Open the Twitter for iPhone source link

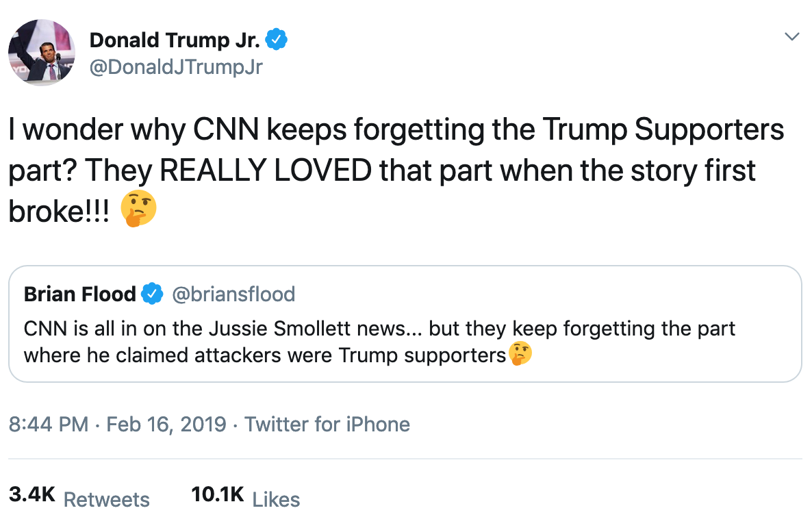327,424
